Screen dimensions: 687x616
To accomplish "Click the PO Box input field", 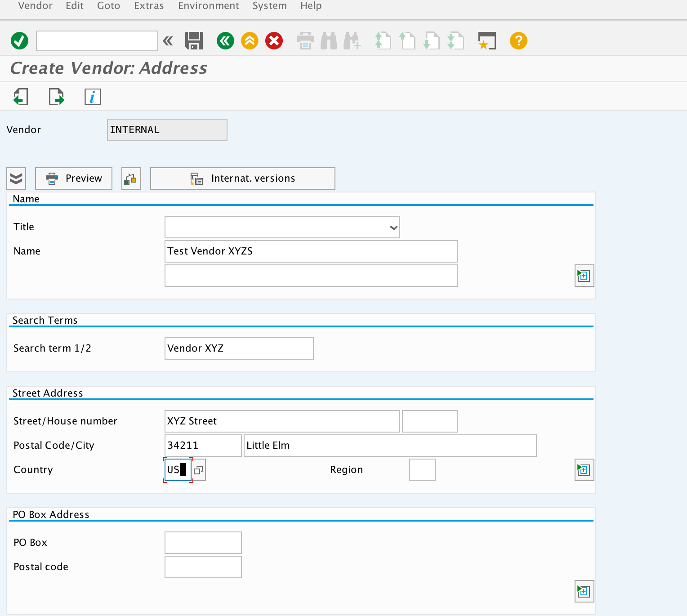I will (203, 543).
